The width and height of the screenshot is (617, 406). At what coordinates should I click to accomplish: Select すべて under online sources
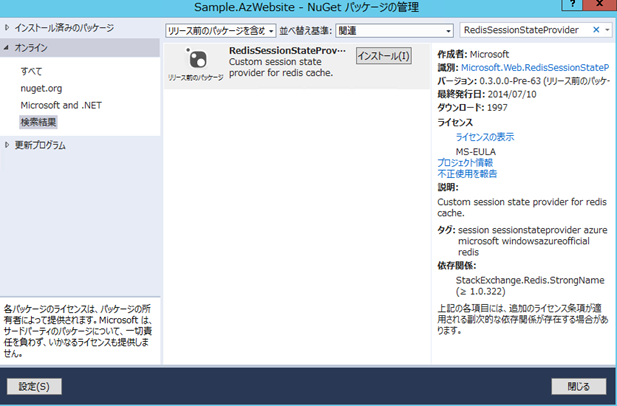(31, 71)
